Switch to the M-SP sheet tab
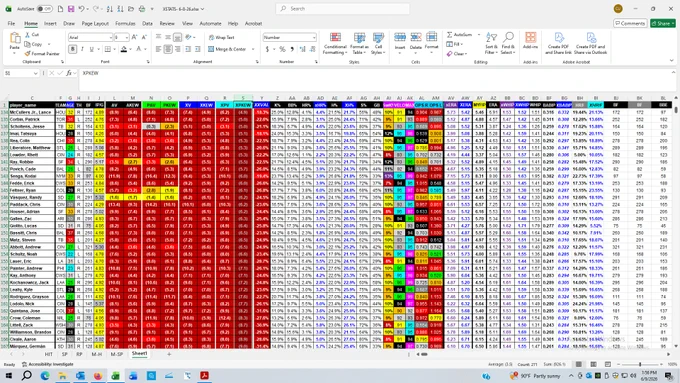The width and height of the screenshot is (680, 383). 117,354
